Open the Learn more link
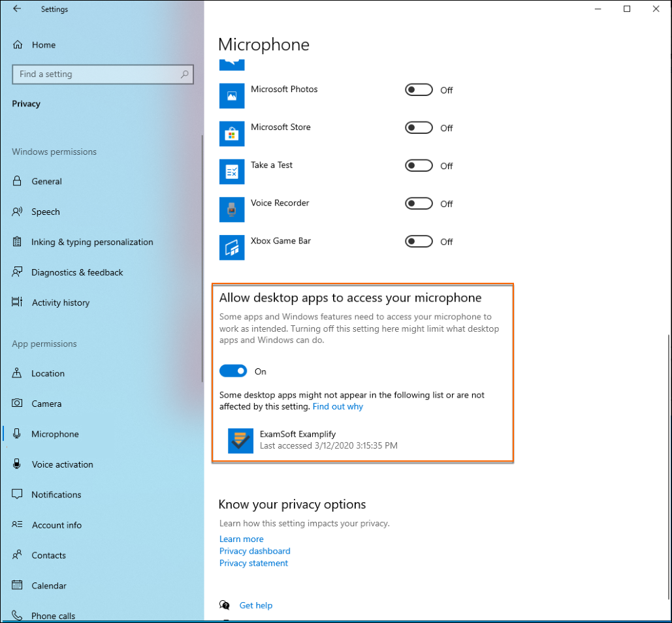 tap(241, 539)
